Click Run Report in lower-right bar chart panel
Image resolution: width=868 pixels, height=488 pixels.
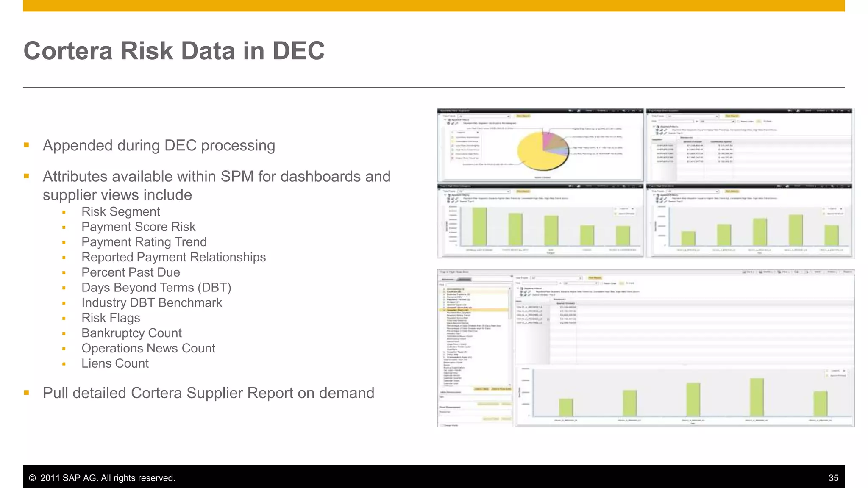732,191
